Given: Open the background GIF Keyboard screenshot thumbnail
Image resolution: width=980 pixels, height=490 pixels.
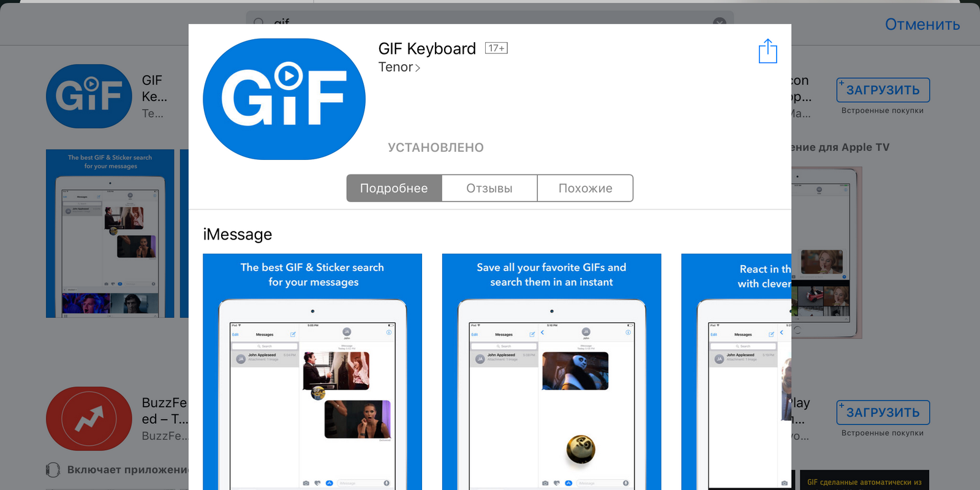Looking at the screenshot, I should click(x=110, y=233).
